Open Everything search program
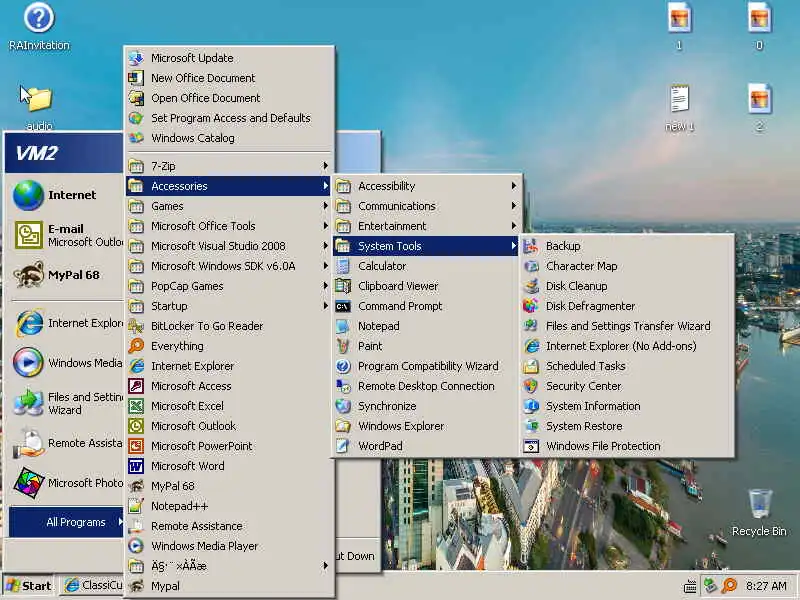 point(229,346)
